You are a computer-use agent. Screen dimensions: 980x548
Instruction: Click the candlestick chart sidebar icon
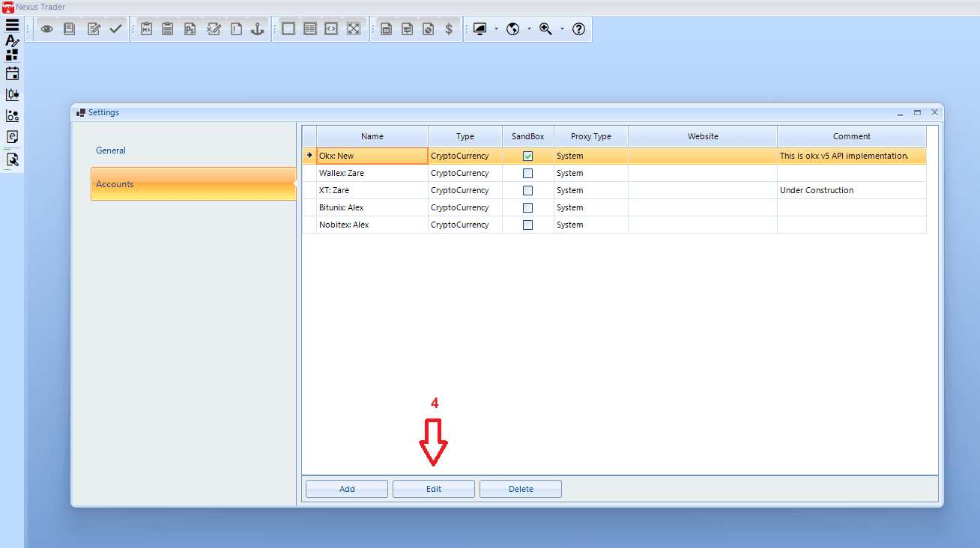point(12,95)
